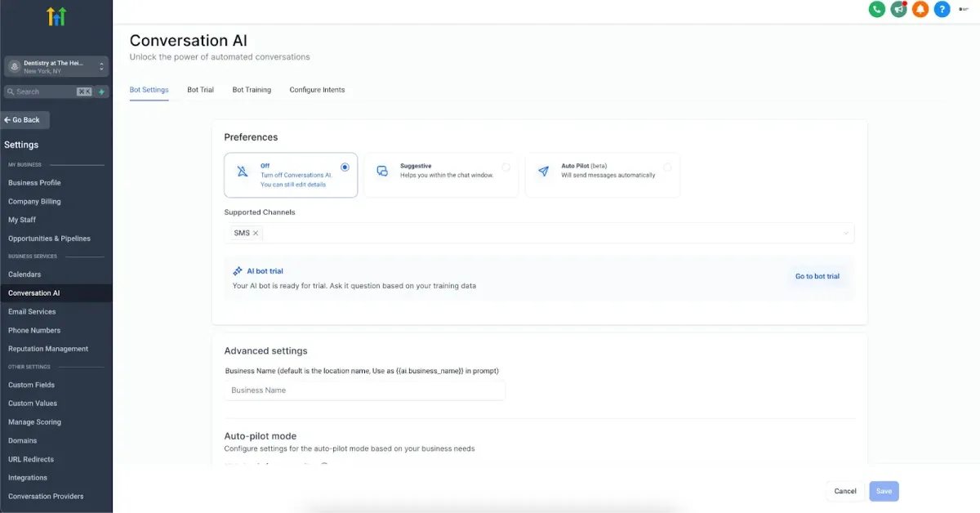
Task: Open Reputation Management in the sidebar
Action: click(48, 349)
